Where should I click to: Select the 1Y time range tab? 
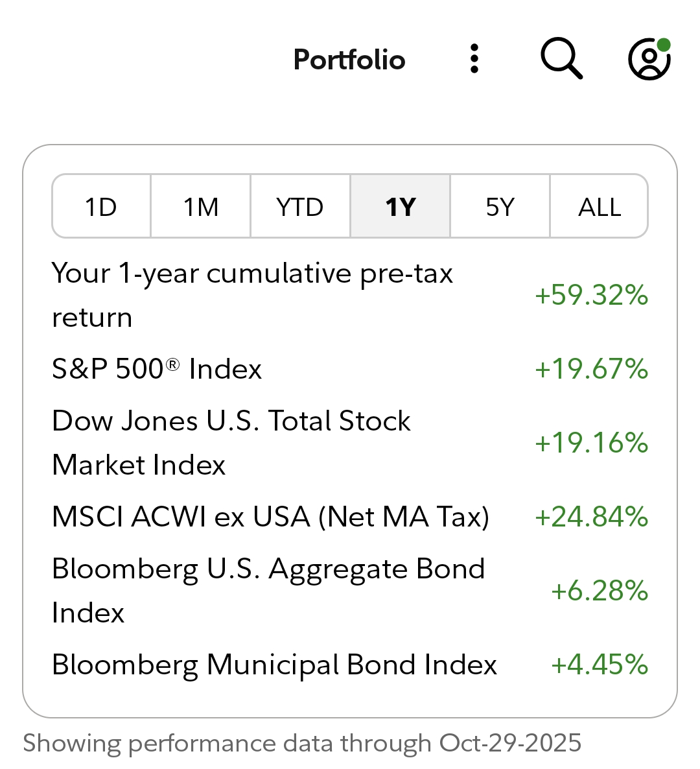point(401,207)
